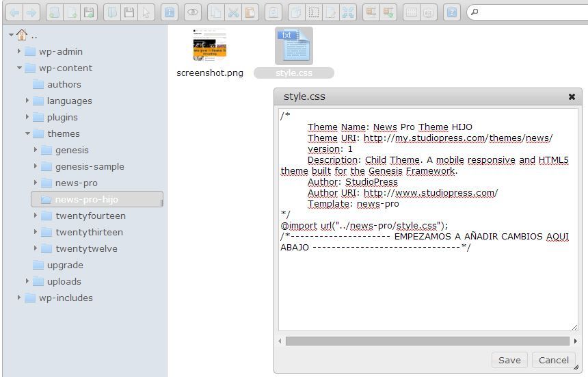Click the View mode grid icon
The height and width of the screenshot is (377, 588).
(412, 13)
